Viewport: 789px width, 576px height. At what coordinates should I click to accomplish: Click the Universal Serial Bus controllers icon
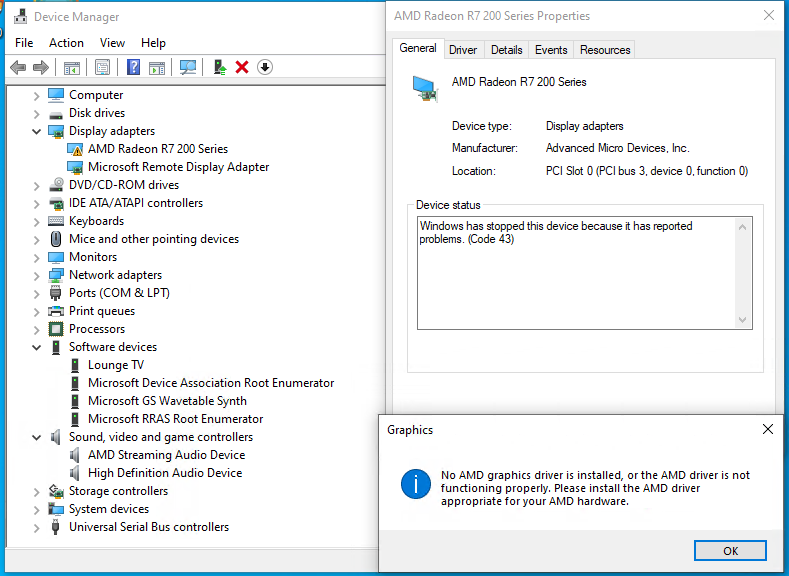[x=56, y=527]
